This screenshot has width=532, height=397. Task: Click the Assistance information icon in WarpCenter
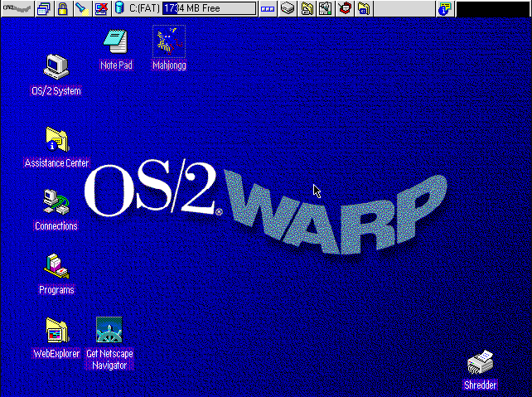click(445, 8)
